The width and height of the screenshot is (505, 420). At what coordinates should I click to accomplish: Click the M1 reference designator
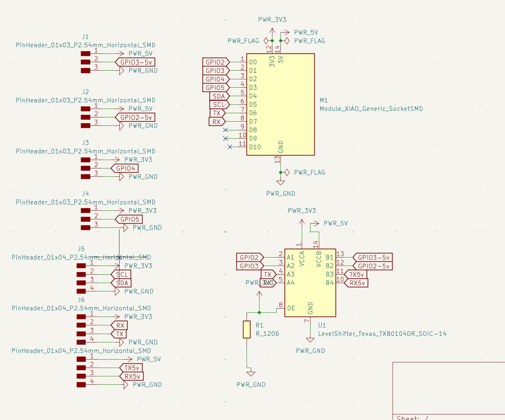[x=324, y=100]
